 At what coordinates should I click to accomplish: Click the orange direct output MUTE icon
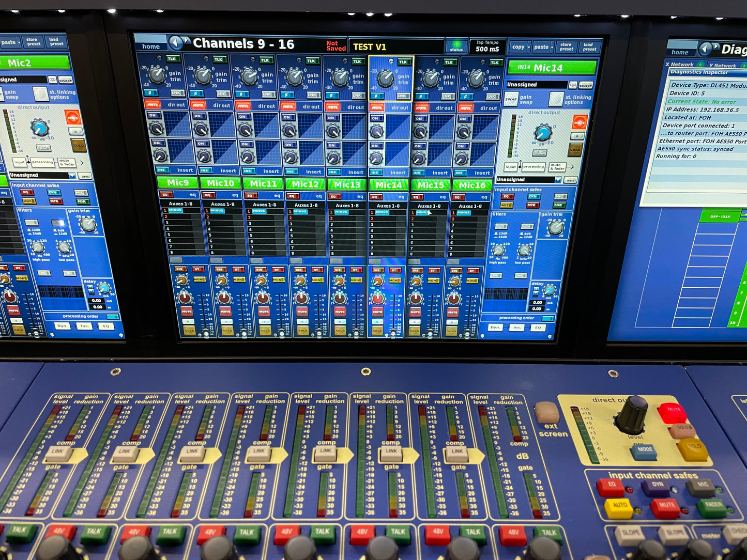click(580, 122)
